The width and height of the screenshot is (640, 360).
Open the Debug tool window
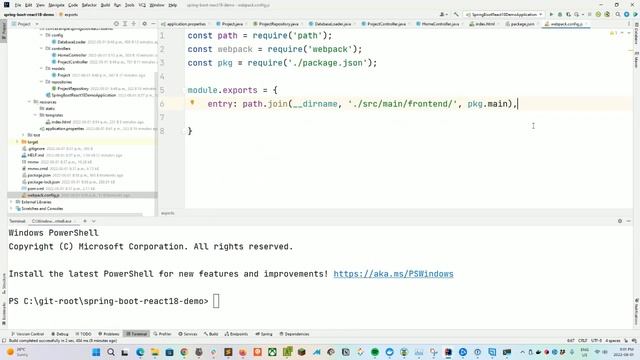60,334
